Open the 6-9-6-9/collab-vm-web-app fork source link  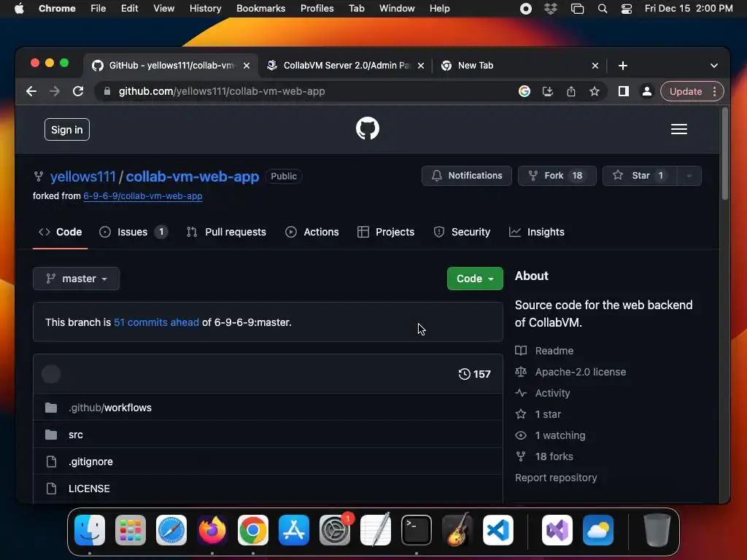(143, 196)
